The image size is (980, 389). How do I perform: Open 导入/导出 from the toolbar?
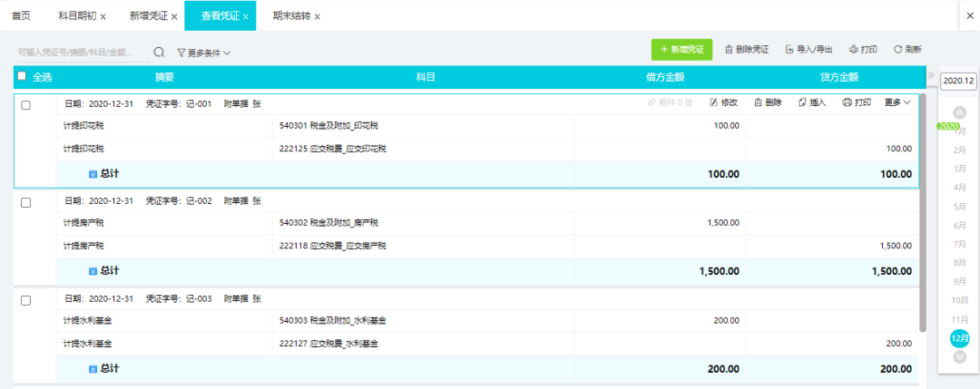(x=808, y=49)
